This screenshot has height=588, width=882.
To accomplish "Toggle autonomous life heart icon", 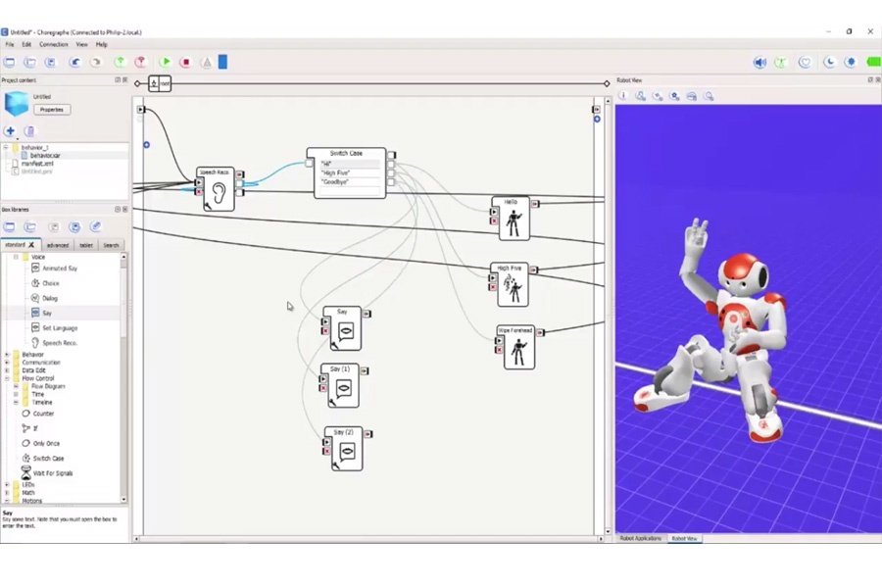I will 805,62.
